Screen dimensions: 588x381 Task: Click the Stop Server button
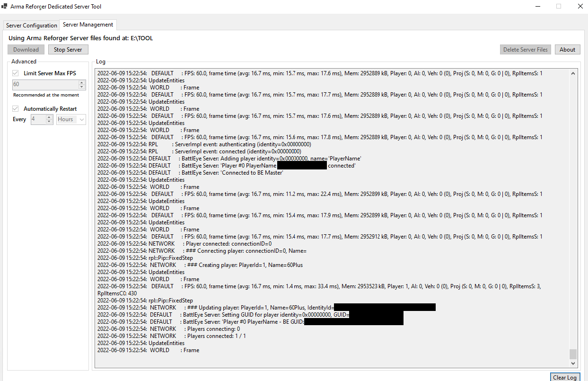(68, 49)
